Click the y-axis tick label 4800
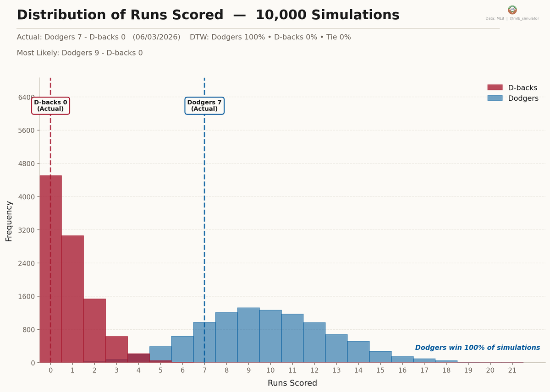 26,163
